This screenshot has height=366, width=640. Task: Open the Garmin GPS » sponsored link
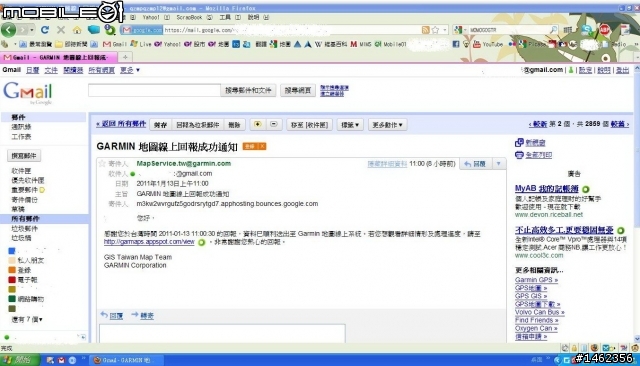(x=536, y=279)
